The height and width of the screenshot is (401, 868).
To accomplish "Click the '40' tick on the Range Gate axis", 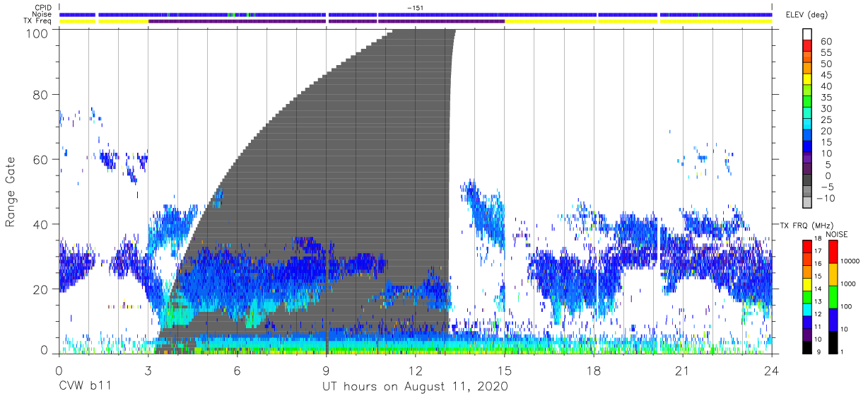I will pos(41,224).
